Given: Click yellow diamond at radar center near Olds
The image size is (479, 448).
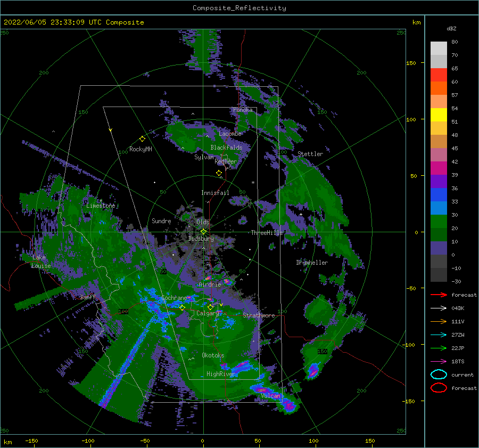Looking at the screenshot, I should click(x=203, y=232).
